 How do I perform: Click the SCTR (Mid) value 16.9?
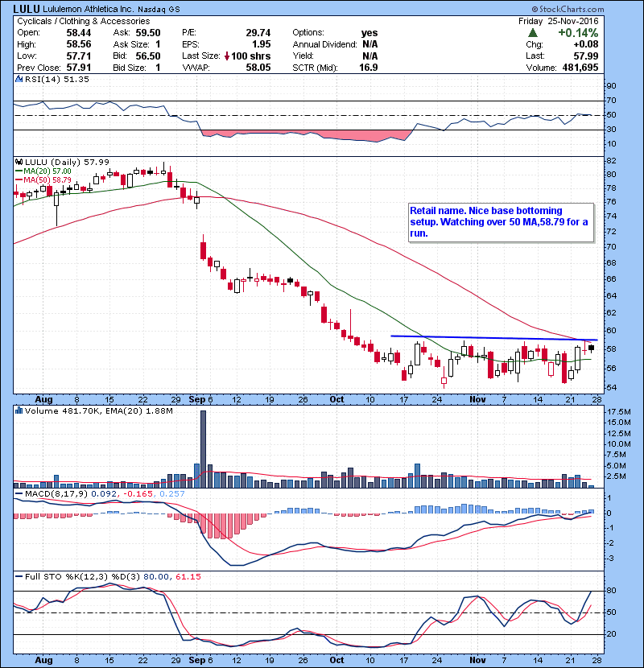[x=368, y=68]
